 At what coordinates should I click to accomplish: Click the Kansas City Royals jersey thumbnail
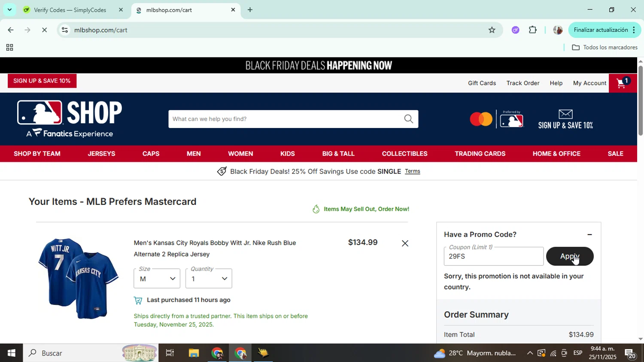tap(78, 278)
